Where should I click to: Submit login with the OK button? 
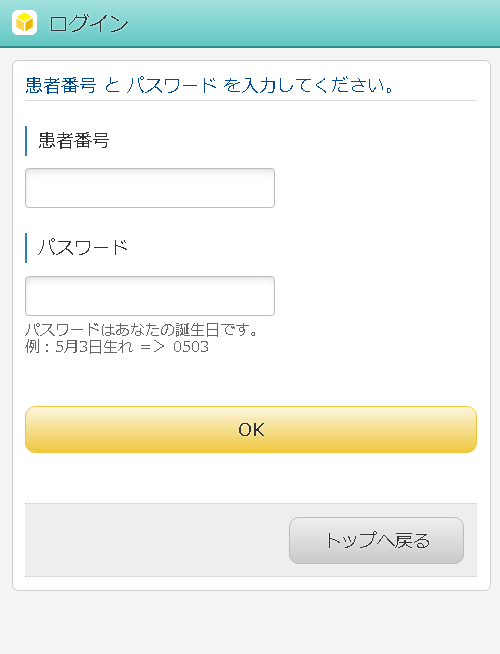(251, 430)
